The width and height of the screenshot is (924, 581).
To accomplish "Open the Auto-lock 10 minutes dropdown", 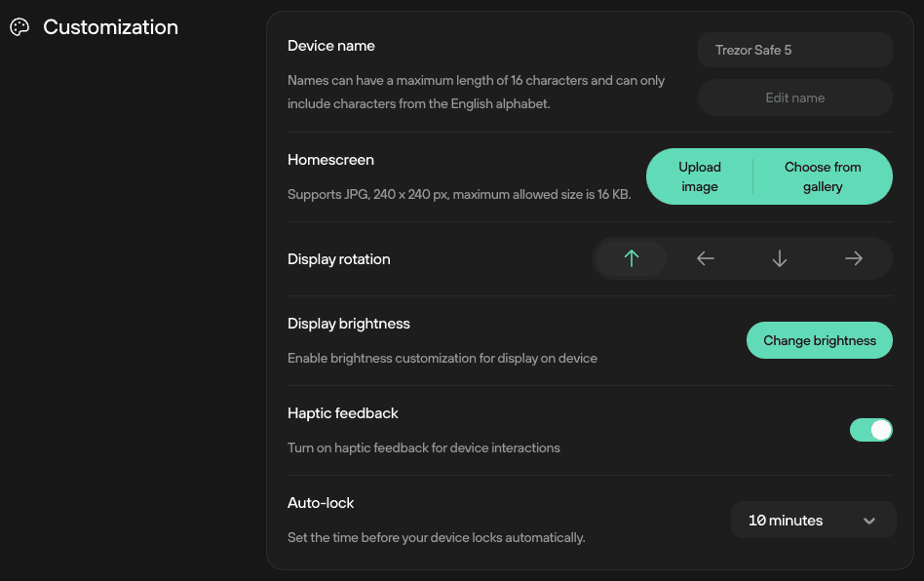I will 813,520.
